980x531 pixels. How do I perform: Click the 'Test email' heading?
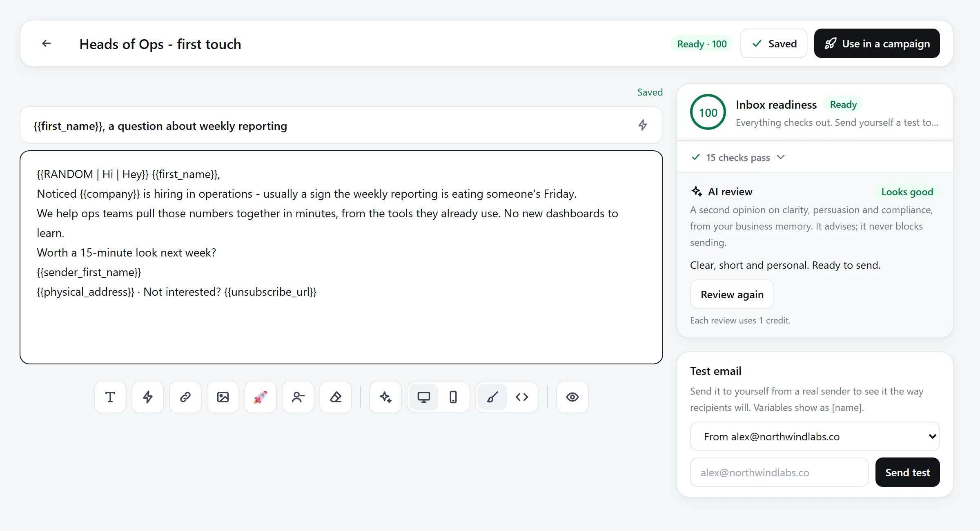coord(716,371)
